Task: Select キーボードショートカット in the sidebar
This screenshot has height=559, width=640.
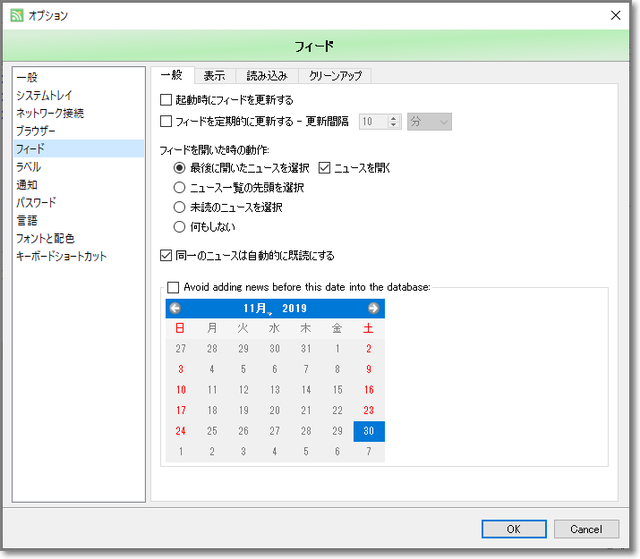Action: tap(61, 256)
